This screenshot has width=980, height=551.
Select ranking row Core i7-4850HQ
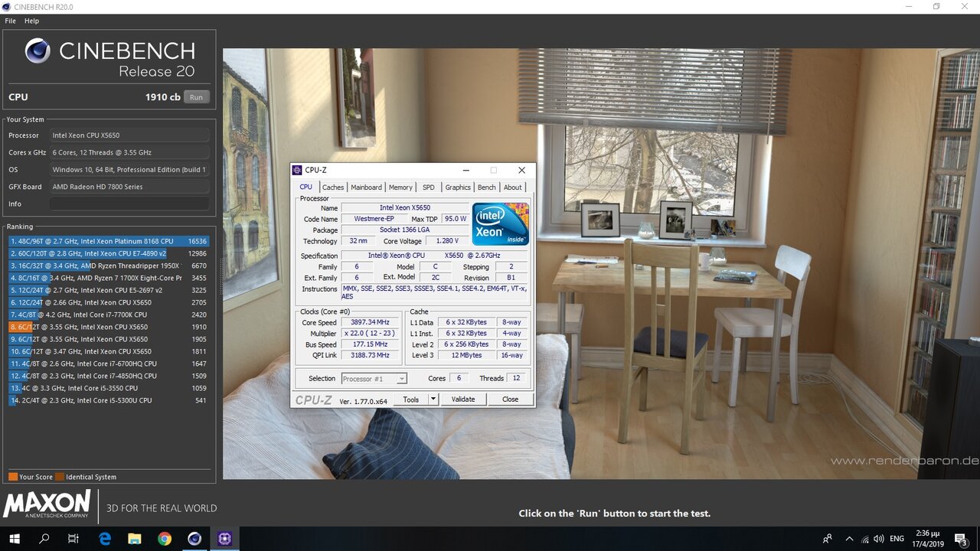109,376
